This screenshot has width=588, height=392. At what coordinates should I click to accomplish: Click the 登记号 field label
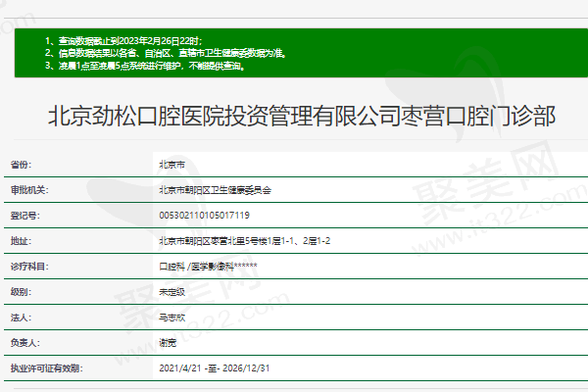pyautogui.click(x=25, y=216)
